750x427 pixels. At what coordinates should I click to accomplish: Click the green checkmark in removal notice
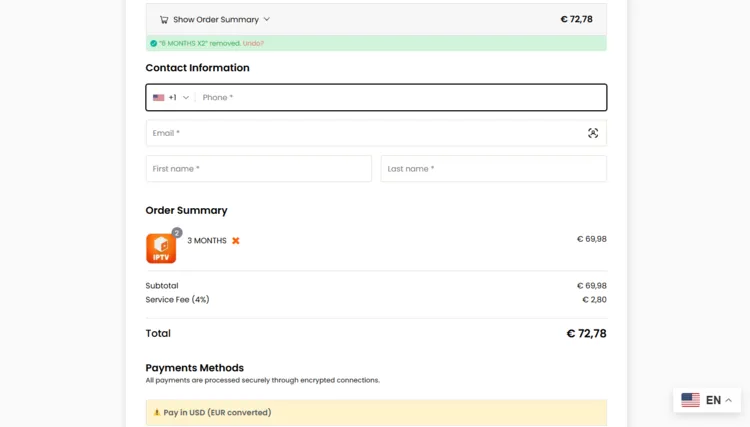click(x=153, y=43)
